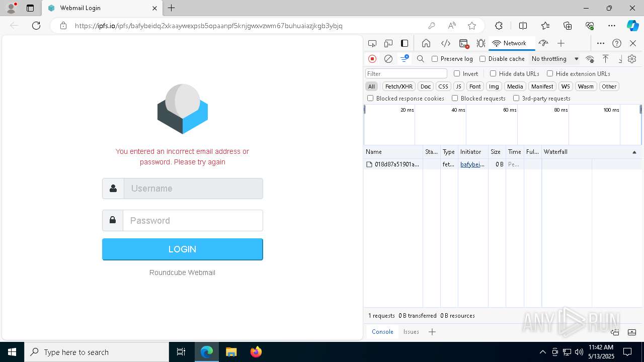Check Blocked response cookies
Screen dimensions: 644x362
click(x=370, y=99)
